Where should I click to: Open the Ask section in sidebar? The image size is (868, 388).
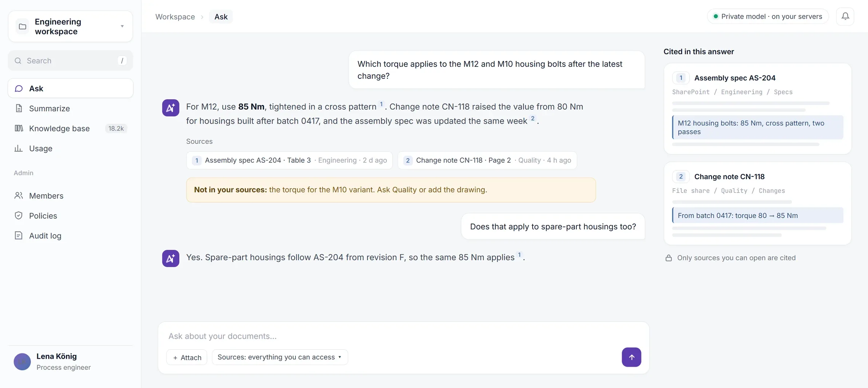tap(70, 88)
